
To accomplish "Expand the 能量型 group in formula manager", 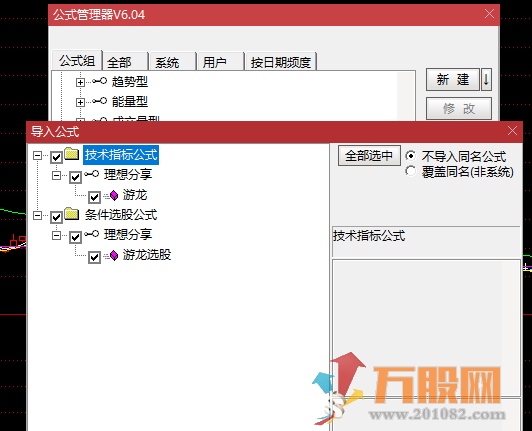I will 80,102.
